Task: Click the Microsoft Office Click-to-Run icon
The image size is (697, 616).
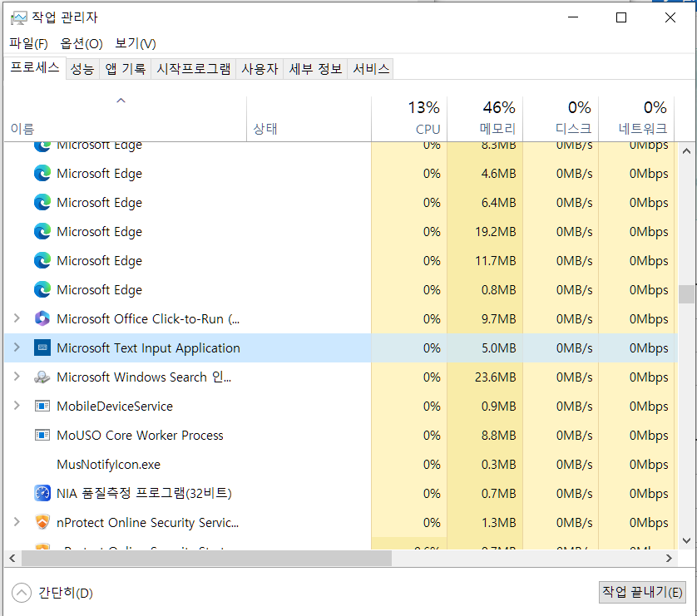Action: (42, 318)
